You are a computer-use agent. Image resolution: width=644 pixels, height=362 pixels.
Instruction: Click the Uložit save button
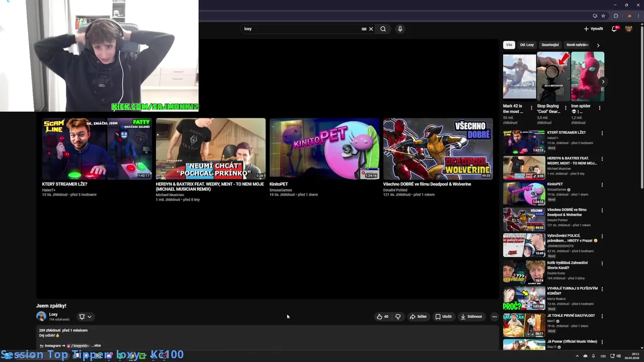coord(444,317)
